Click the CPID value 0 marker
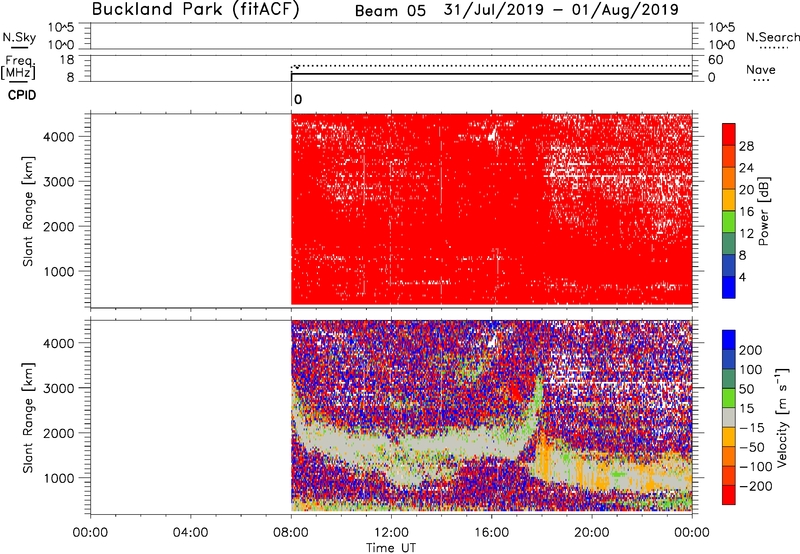This screenshot has width=800, height=554. (298, 99)
